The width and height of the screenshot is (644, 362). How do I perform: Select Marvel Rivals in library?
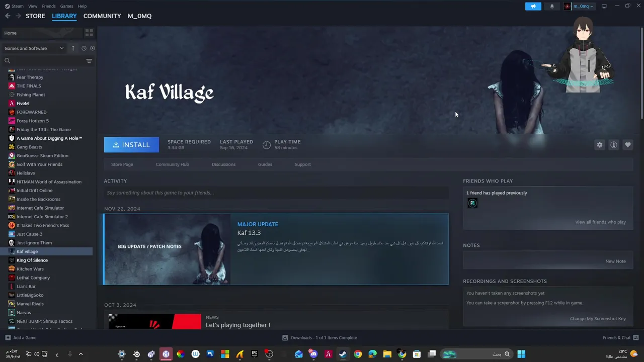pos(30,304)
